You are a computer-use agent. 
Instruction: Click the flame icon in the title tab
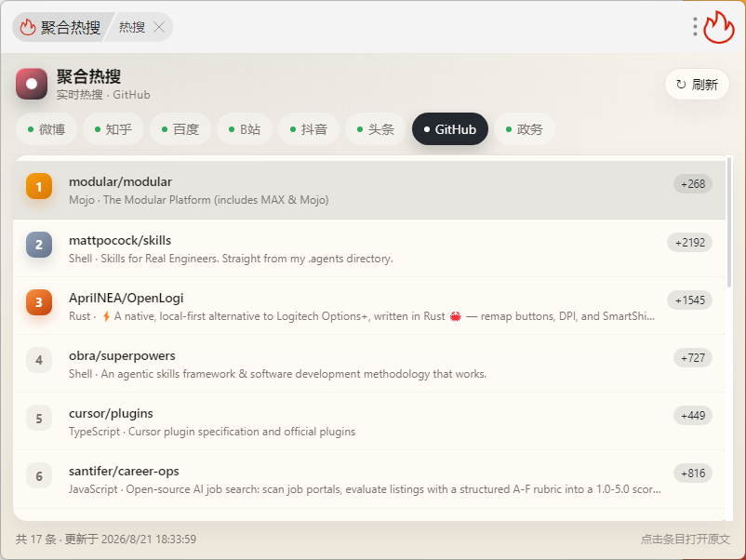pyautogui.click(x=28, y=27)
